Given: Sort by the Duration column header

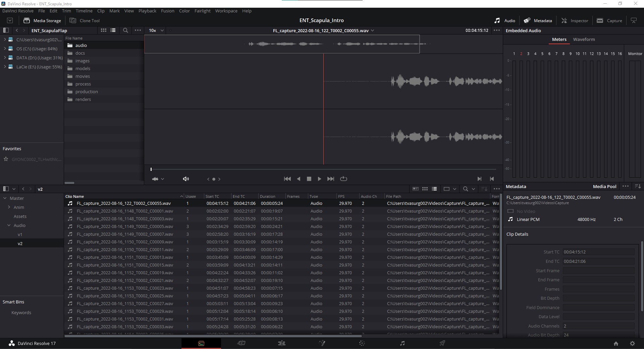Looking at the screenshot, I should [x=268, y=196].
